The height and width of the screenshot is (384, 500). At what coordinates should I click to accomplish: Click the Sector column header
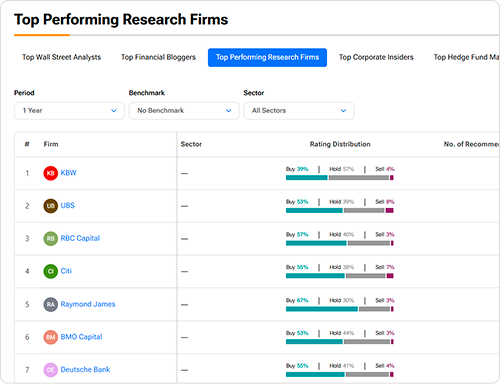coord(191,144)
